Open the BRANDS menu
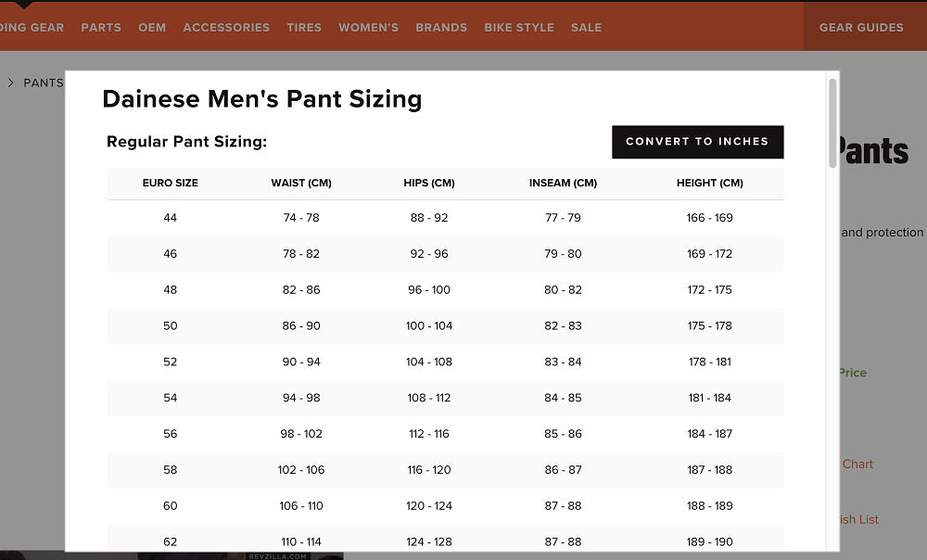The image size is (927, 560). [x=441, y=27]
